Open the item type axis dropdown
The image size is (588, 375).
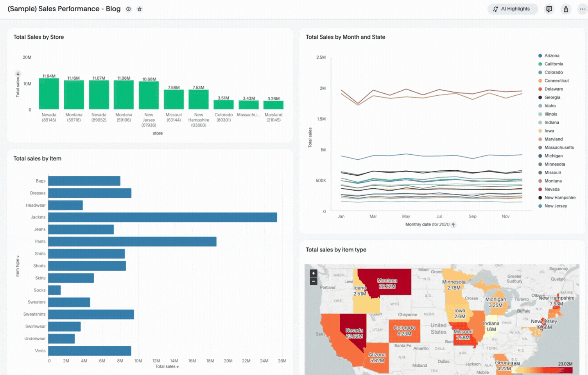pyautogui.click(x=17, y=266)
